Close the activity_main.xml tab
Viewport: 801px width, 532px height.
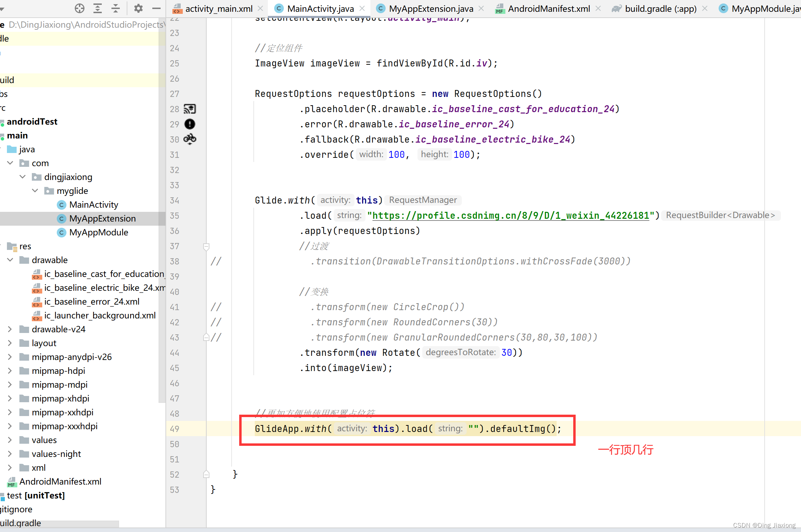pos(261,9)
